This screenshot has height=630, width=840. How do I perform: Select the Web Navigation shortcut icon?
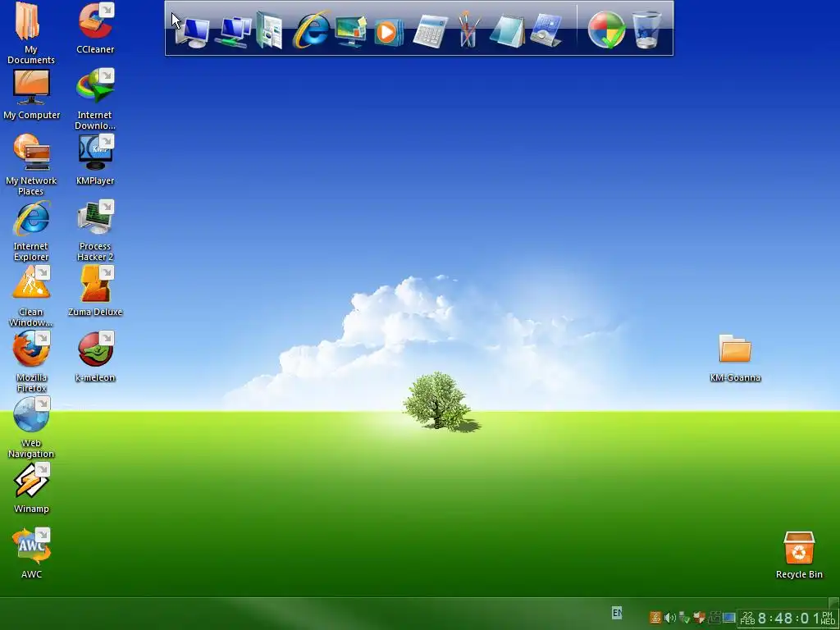31,427
